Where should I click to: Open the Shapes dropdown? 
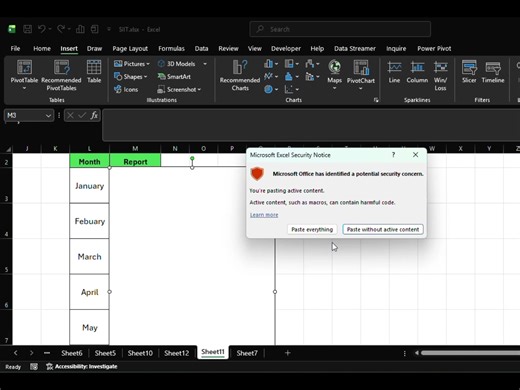(131, 77)
